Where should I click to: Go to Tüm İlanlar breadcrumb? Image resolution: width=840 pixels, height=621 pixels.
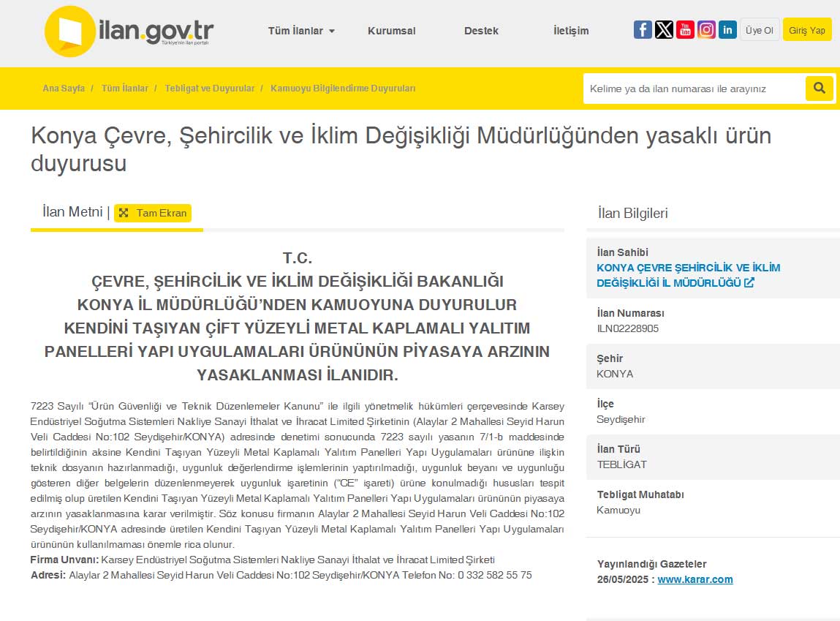125,89
